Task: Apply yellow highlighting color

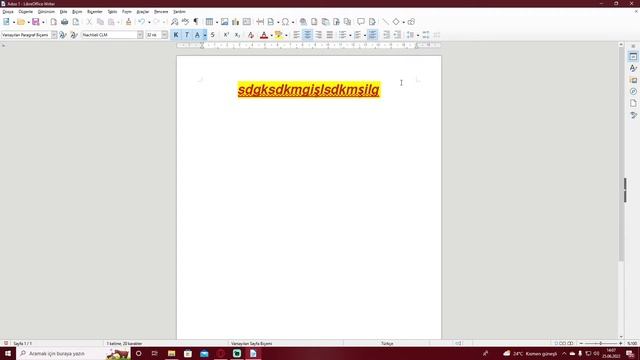Action: [278, 35]
